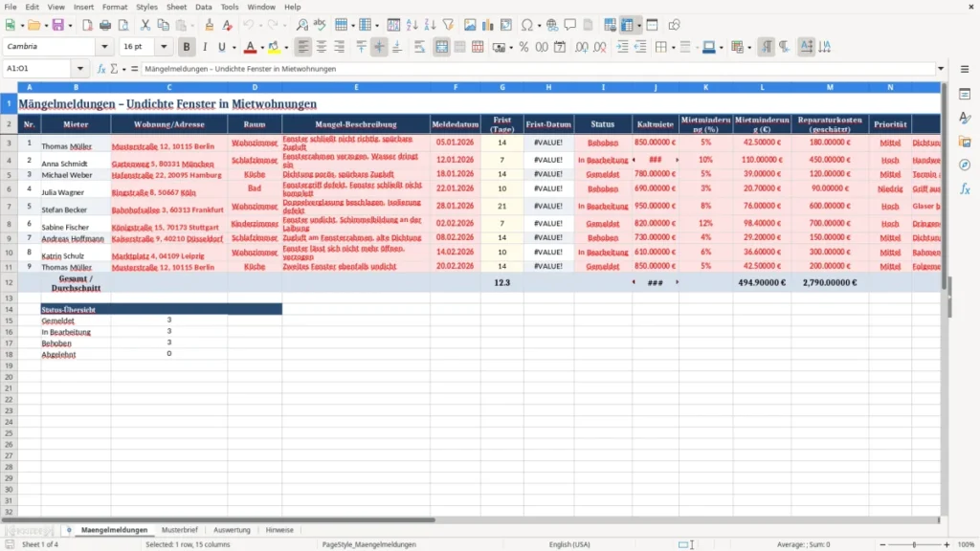
Task: Click the Print icon
Action: (105, 25)
